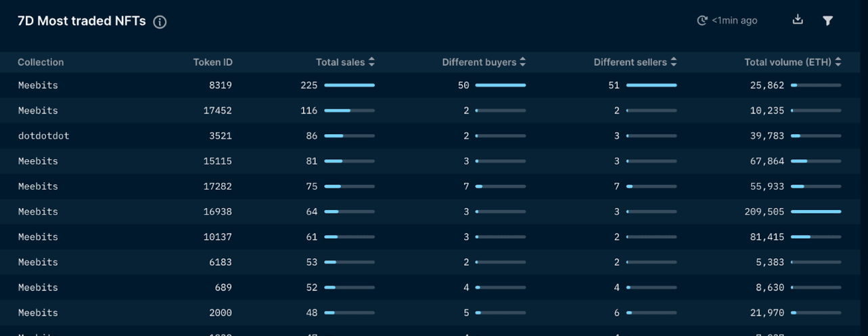
Task: Sort by Different buyers arrows icon
Action: (x=522, y=62)
